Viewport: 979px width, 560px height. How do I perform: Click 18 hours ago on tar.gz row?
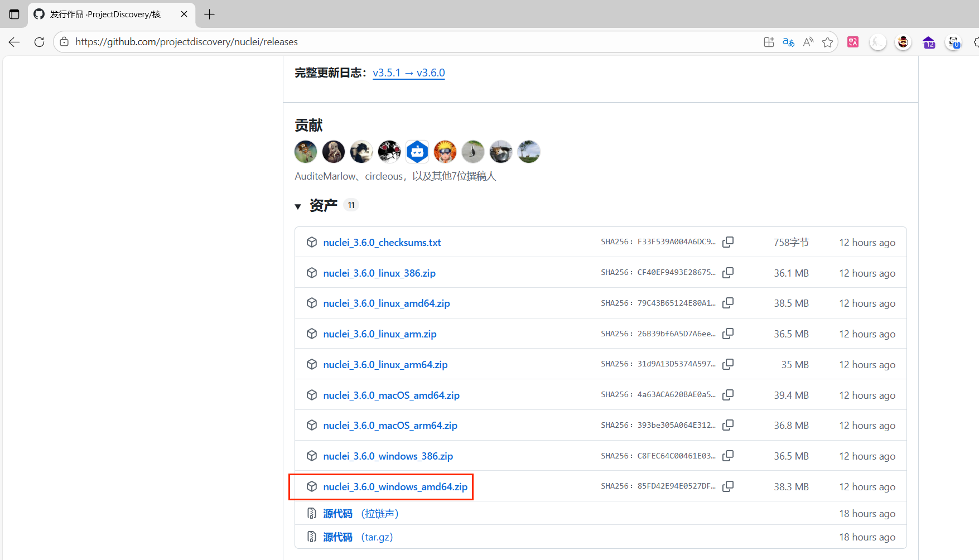point(867,537)
